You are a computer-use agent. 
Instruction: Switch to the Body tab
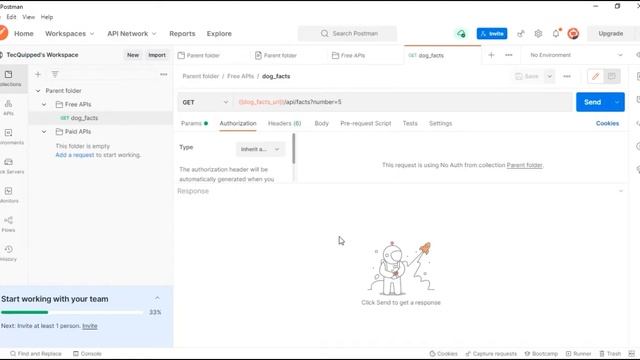(322, 123)
